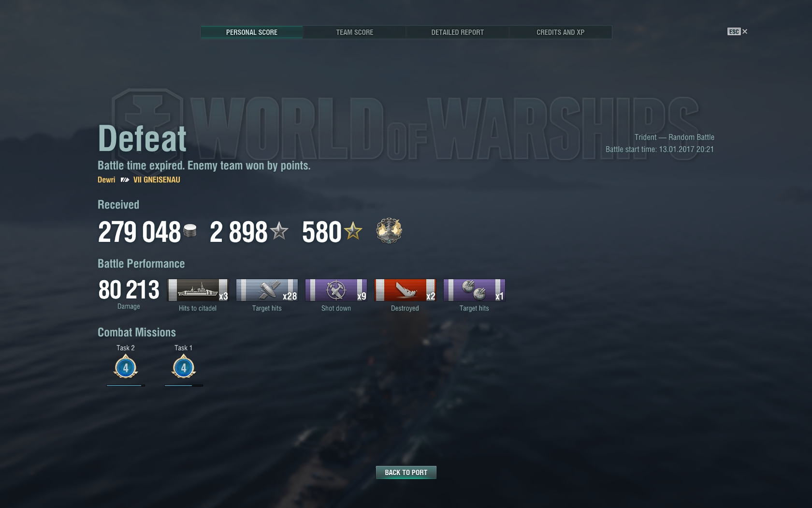The image size is (812, 508).
Task: Switch to the Detailed Report tab
Action: tap(457, 32)
